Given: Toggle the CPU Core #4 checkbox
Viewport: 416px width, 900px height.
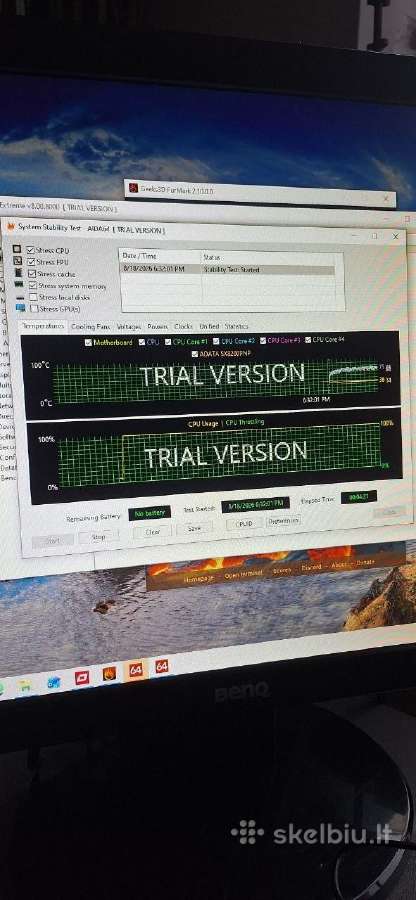Looking at the screenshot, I should [x=308, y=339].
